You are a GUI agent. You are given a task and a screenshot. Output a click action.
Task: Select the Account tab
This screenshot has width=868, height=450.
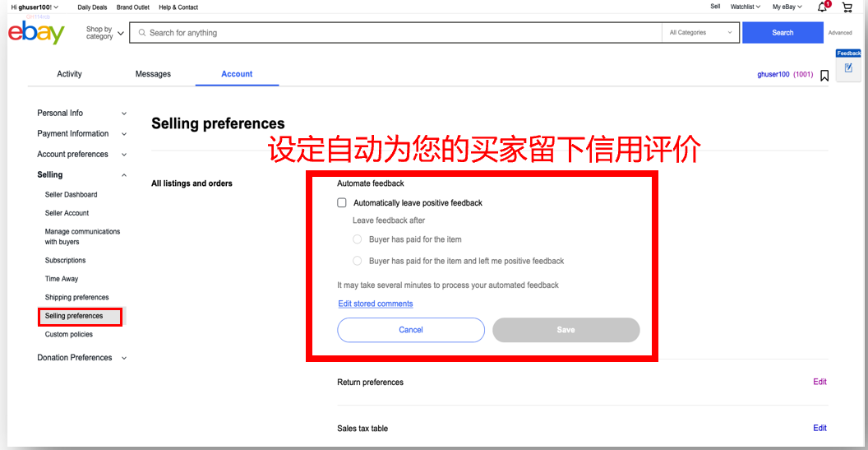(x=237, y=74)
